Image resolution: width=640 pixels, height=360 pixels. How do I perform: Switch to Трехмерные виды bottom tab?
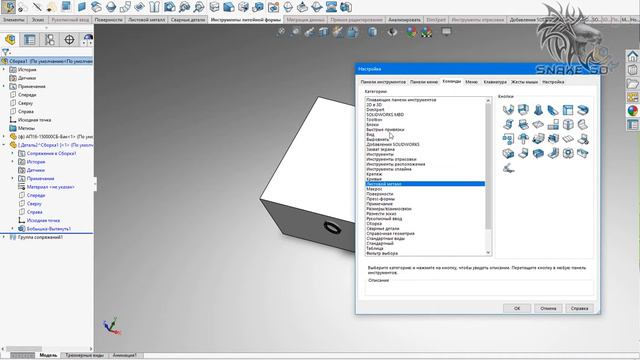[84, 356]
